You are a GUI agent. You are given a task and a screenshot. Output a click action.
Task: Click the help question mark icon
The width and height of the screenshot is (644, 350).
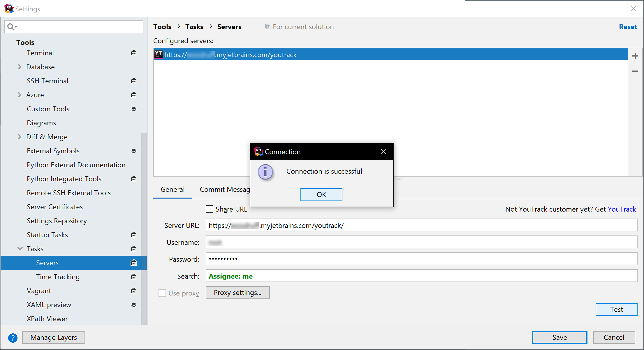(x=13, y=338)
